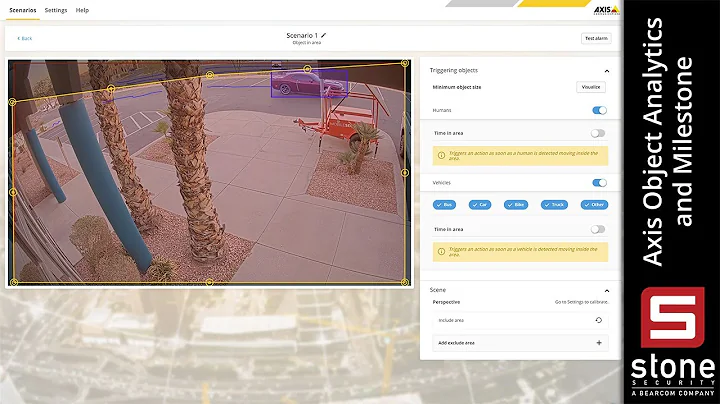This screenshot has height=404, width=720.
Task: Collapse the Triggering objects section
Action: [607, 71]
